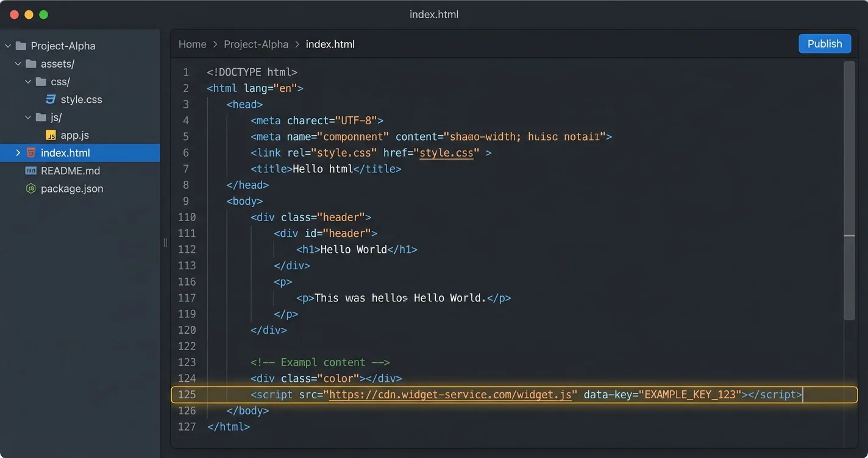The image size is (868, 458).
Task: Select index.html in the file tree
Action: [65, 153]
